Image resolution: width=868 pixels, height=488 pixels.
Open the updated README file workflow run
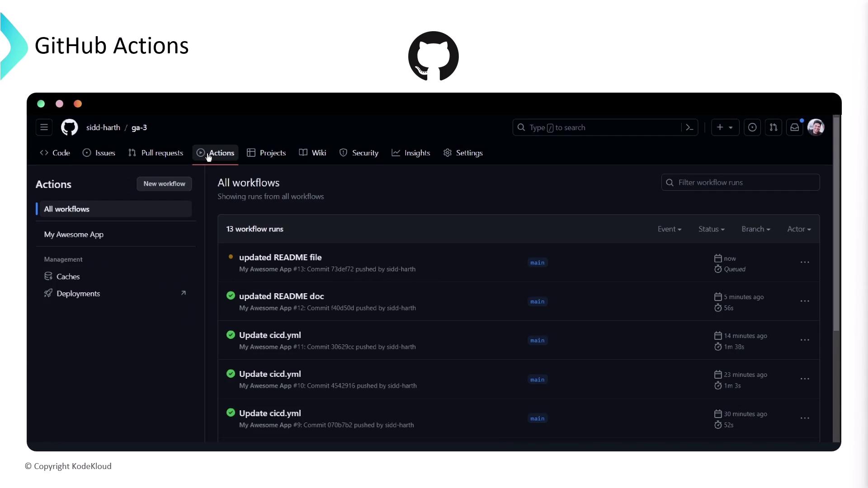coord(280,257)
